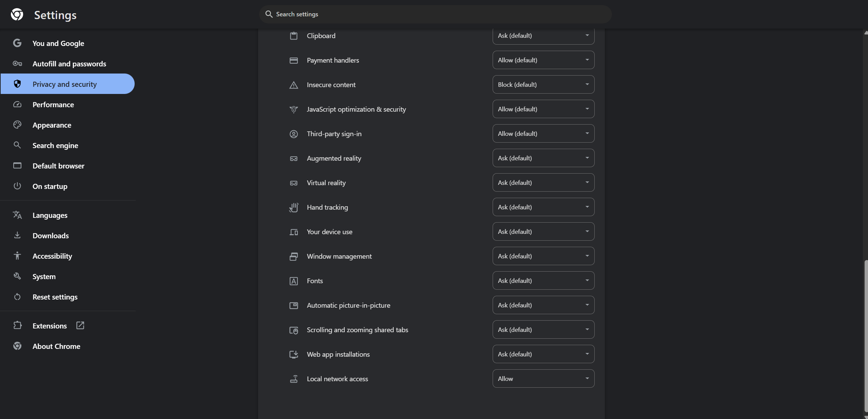Open the Performance settings page

click(x=67, y=104)
